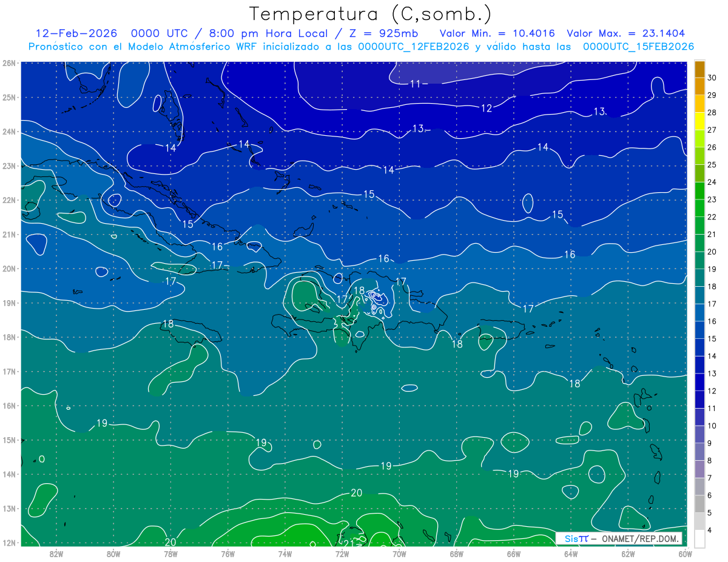
Task: Click the 78W longitude axis label
Action: coord(170,554)
